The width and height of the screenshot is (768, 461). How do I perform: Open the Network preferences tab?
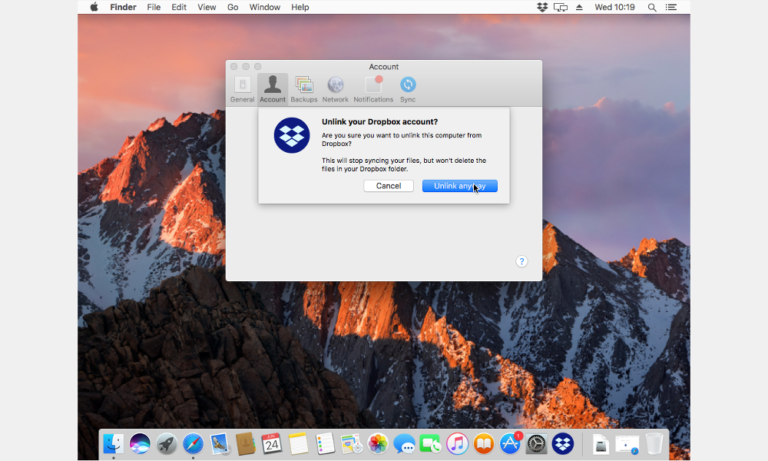[335, 89]
